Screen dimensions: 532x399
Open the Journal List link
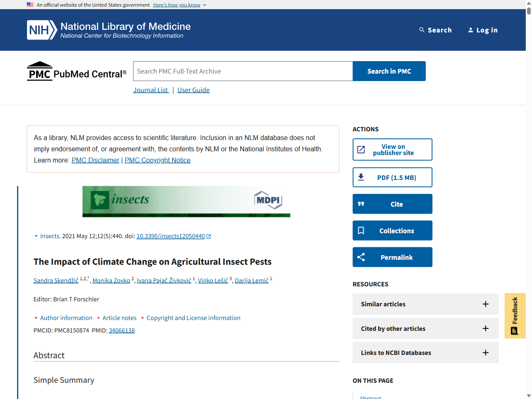point(150,90)
